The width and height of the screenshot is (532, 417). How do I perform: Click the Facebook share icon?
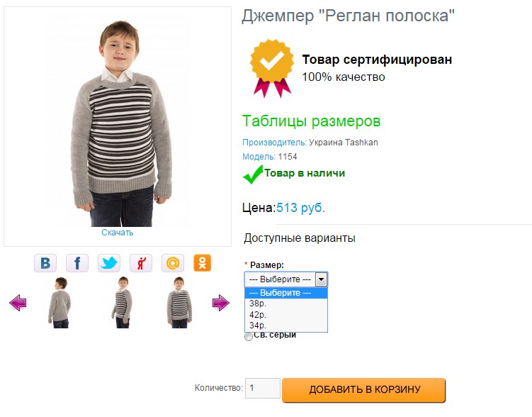tap(77, 263)
